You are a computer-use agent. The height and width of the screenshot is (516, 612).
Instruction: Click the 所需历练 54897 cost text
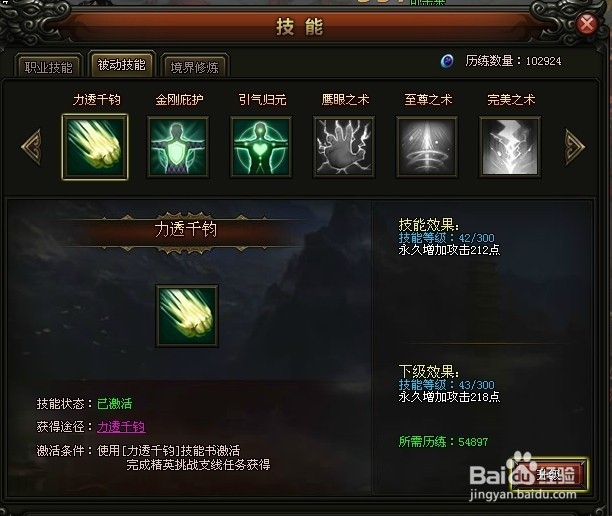(443, 441)
